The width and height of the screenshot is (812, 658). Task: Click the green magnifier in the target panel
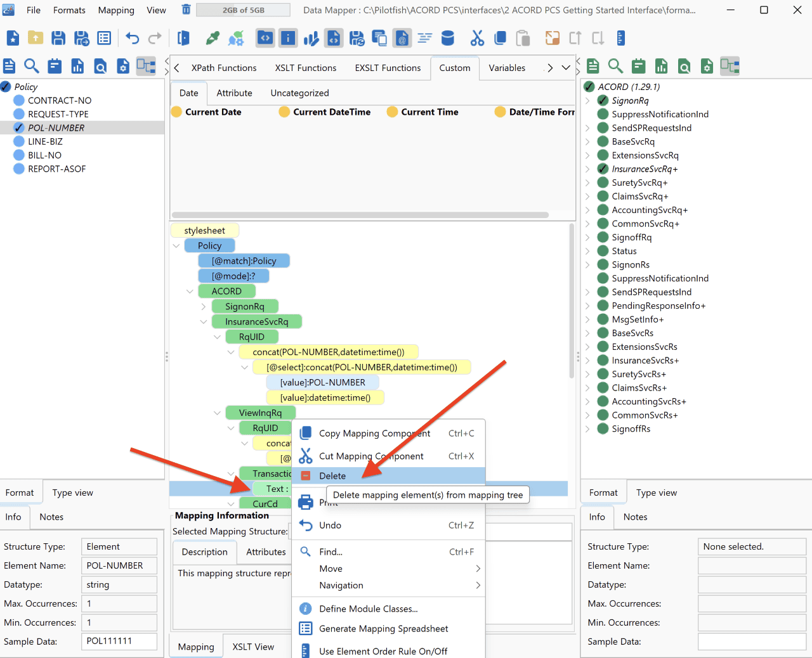coord(615,66)
